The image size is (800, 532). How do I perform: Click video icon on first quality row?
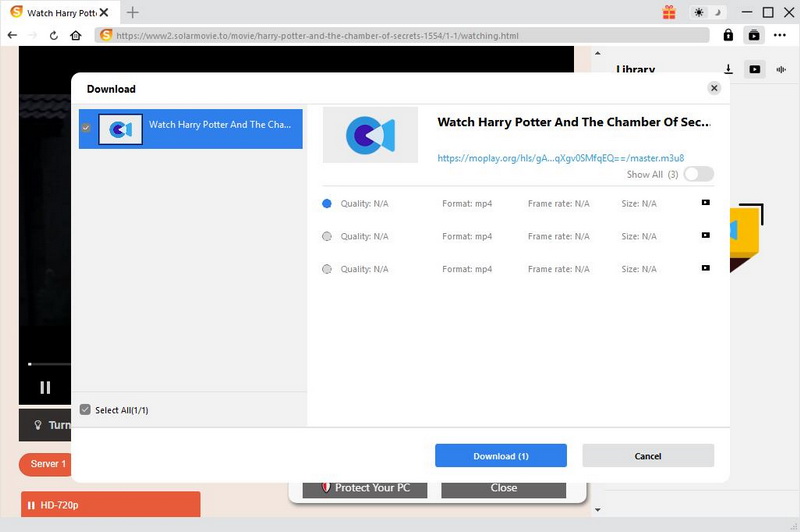pyautogui.click(x=706, y=202)
